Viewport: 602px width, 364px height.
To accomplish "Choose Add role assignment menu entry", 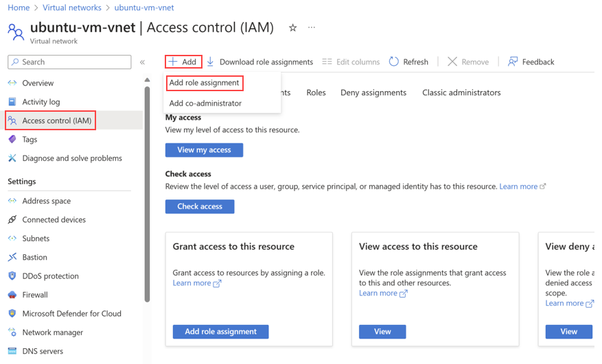I will (204, 83).
